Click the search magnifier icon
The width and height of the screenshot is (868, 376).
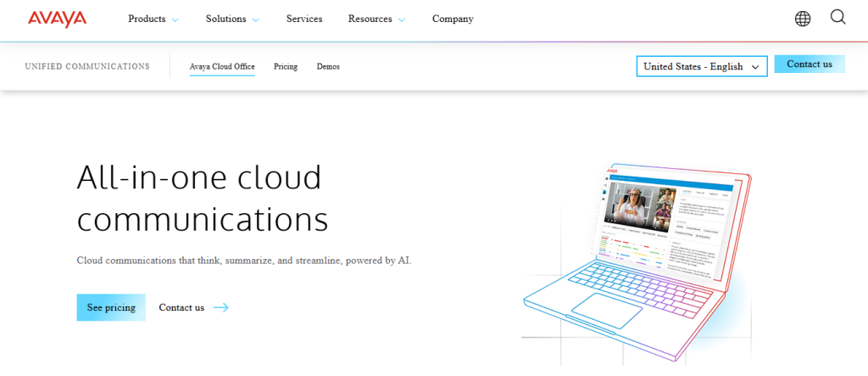click(x=837, y=18)
